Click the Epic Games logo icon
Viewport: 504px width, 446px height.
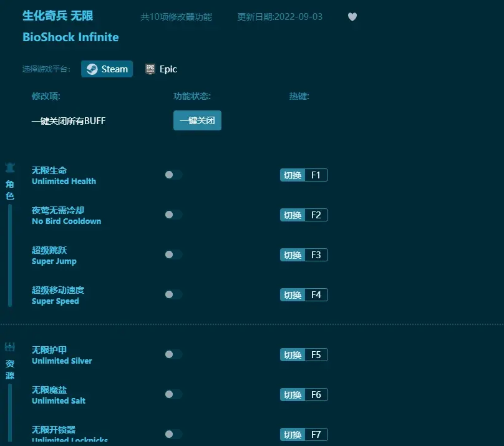pos(150,69)
